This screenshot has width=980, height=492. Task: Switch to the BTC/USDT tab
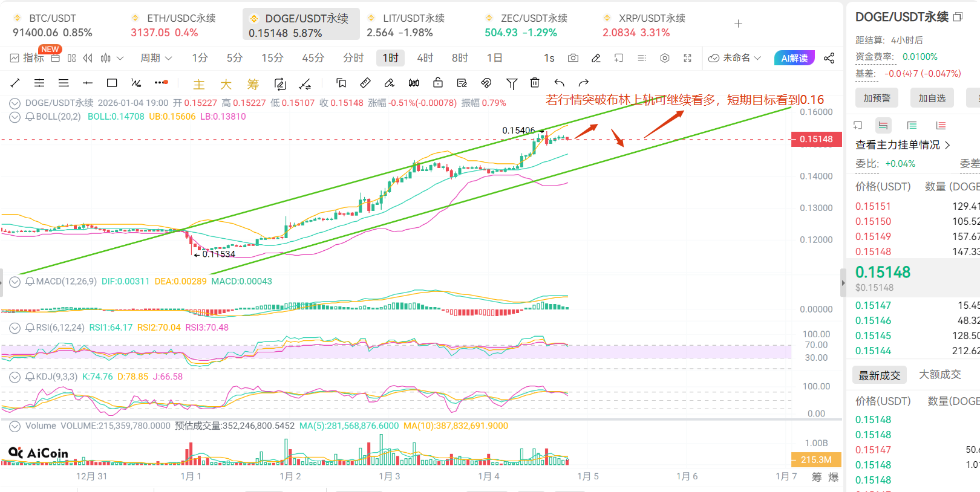pos(53,25)
